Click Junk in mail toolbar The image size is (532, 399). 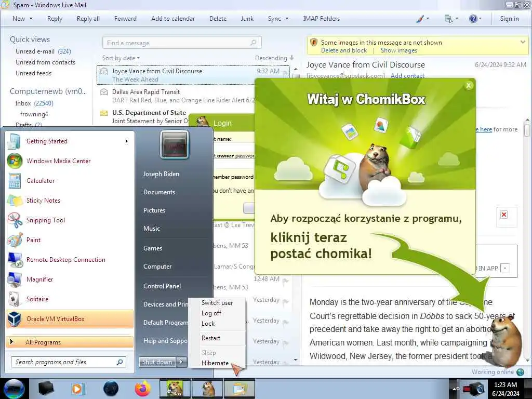click(x=247, y=19)
